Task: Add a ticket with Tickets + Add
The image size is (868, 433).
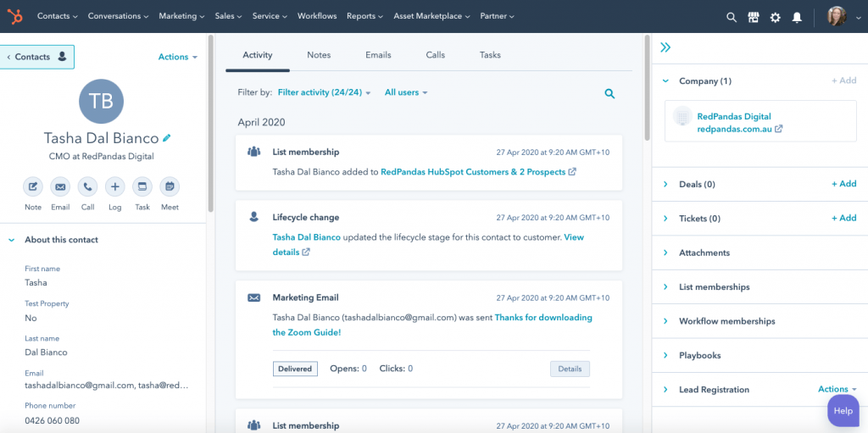Action: tap(843, 218)
